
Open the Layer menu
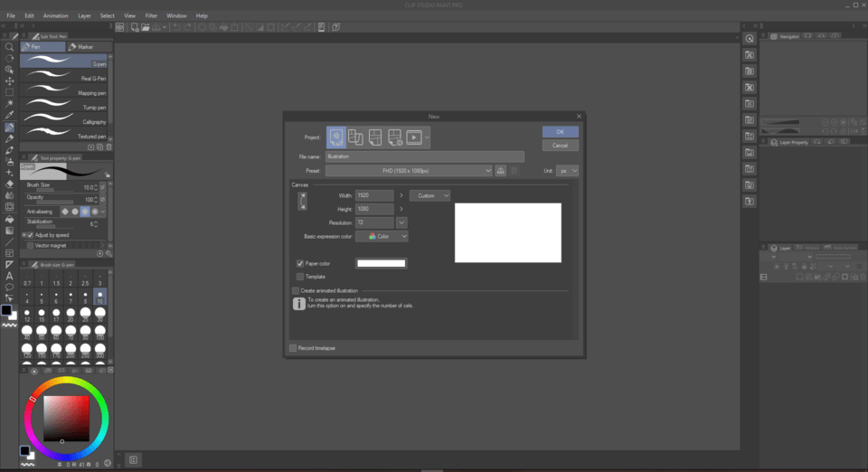[84, 15]
